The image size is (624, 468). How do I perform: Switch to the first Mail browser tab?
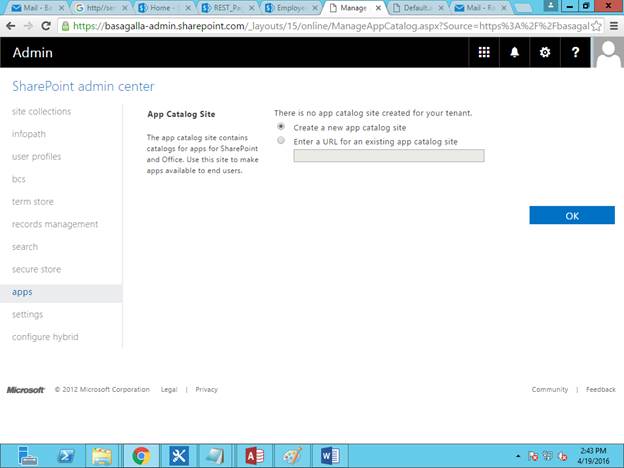click(x=37, y=8)
